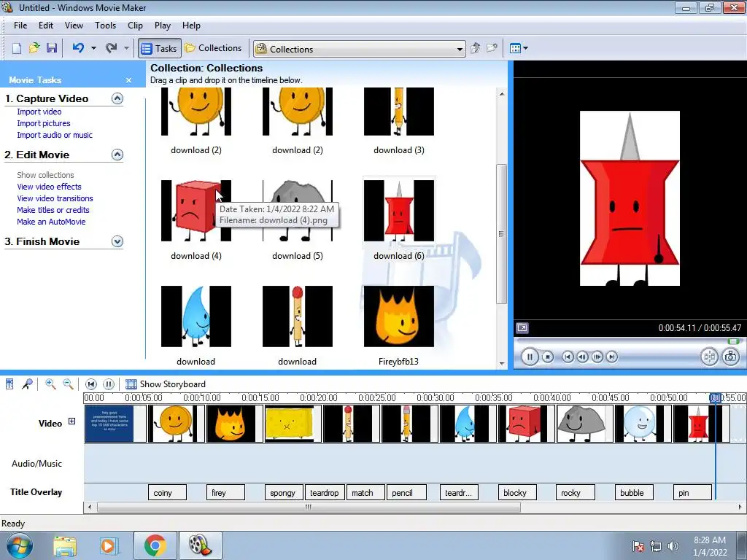Viewport: 747px width, 560px height.
Task: Rewind the timeline to start
Action: [x=91, y=384]
